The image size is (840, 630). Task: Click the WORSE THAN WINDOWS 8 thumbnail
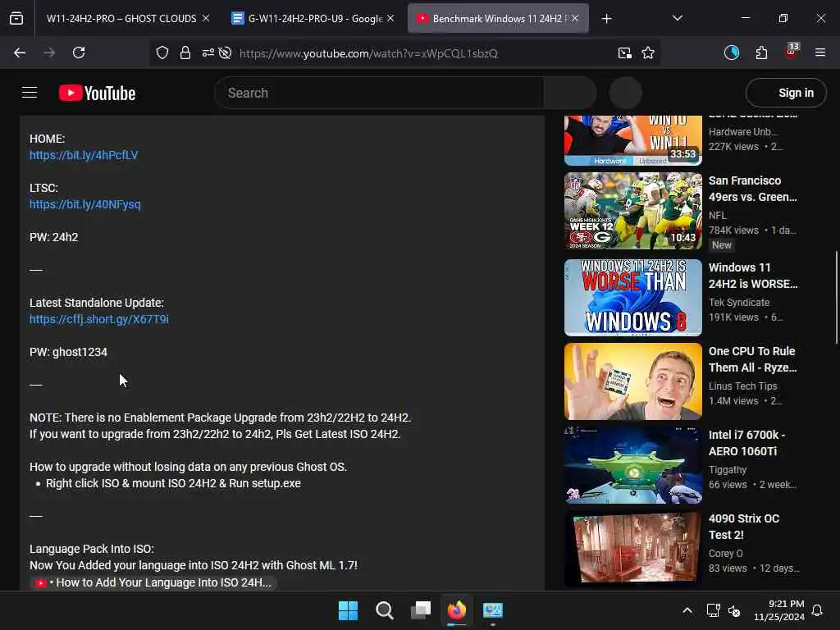[x=632, y=297]
